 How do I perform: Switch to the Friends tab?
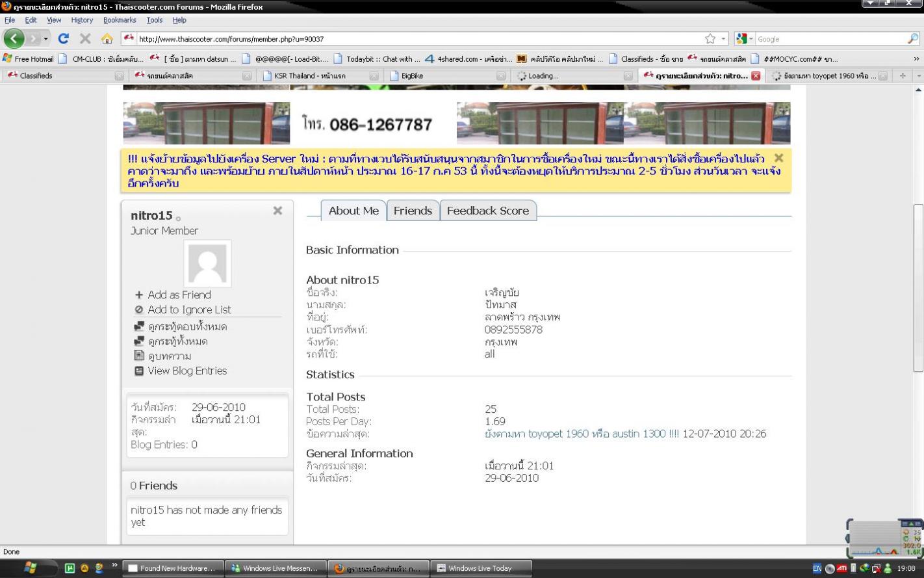413,210
